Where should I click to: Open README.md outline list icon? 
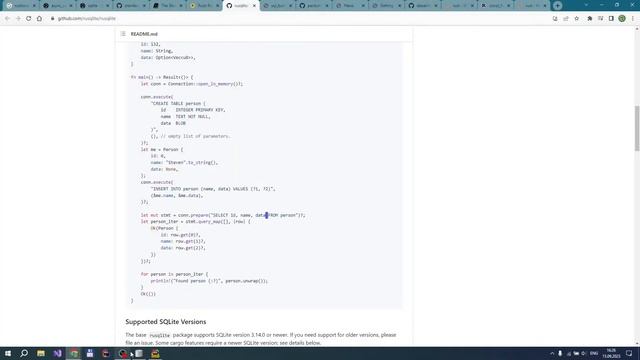point(123,34)
